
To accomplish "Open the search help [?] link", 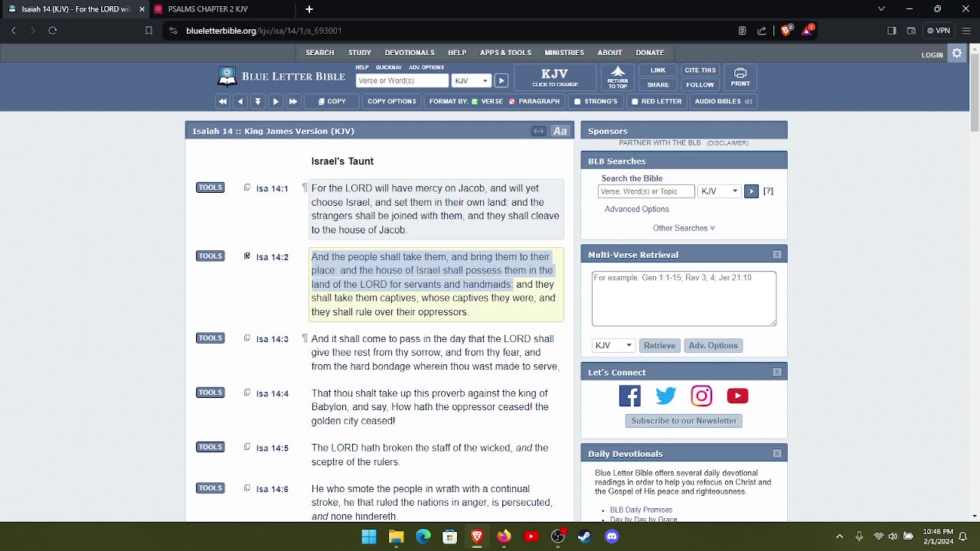I will tap(768, 191).
